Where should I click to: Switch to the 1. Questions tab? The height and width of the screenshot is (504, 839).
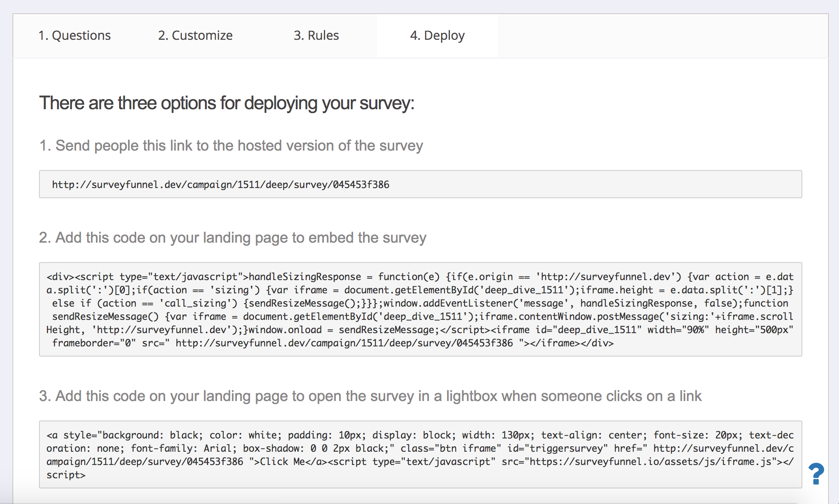coord(75,35)
